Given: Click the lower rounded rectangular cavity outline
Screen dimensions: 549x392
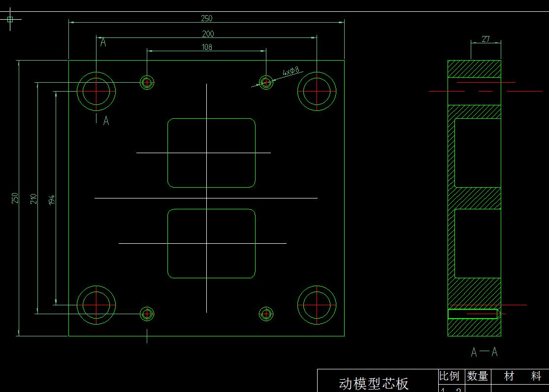Looking at the screenshot, I should point(212,243).
